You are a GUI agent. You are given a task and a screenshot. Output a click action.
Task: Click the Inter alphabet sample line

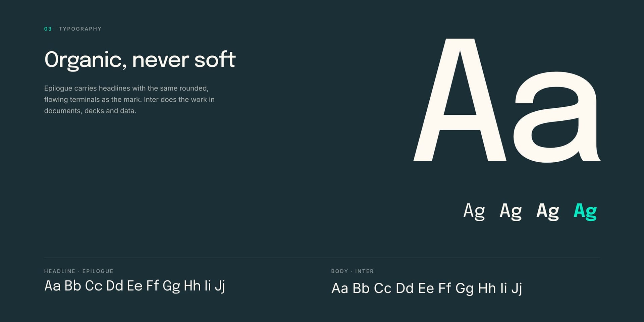tap(427, 288)
